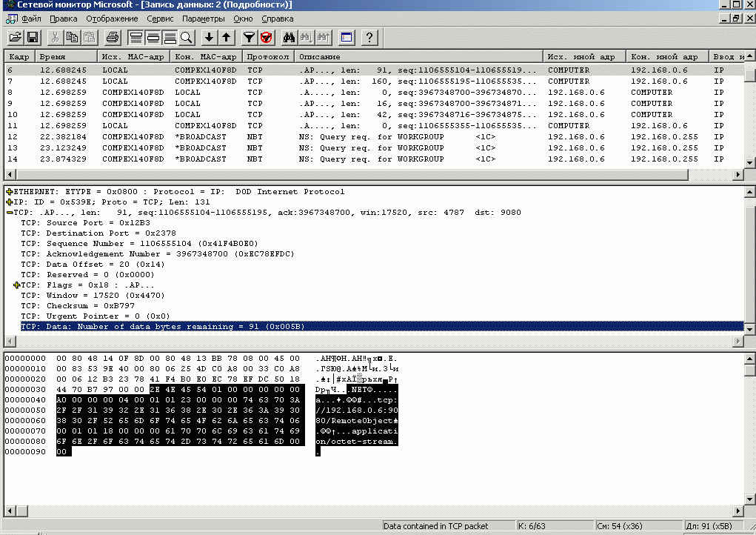756x535 pixels.
Task: Click detail pane scroll up arrow
Action: [749, 193]
